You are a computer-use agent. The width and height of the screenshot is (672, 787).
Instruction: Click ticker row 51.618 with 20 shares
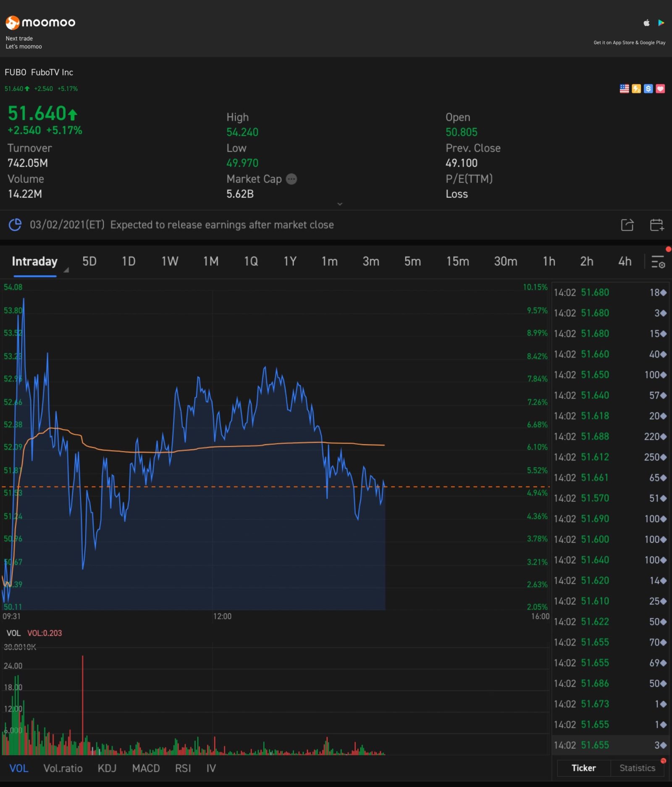(x=610, y=416)
